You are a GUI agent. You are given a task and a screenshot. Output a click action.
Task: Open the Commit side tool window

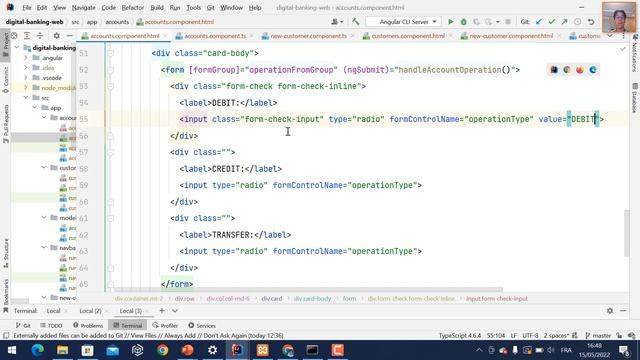tap(6, 80)
